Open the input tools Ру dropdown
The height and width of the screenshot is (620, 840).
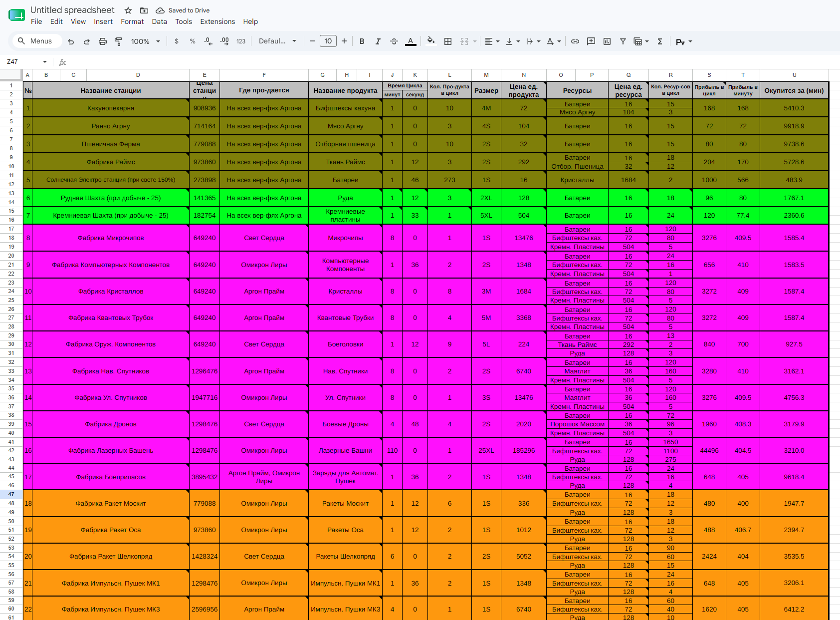684,41
